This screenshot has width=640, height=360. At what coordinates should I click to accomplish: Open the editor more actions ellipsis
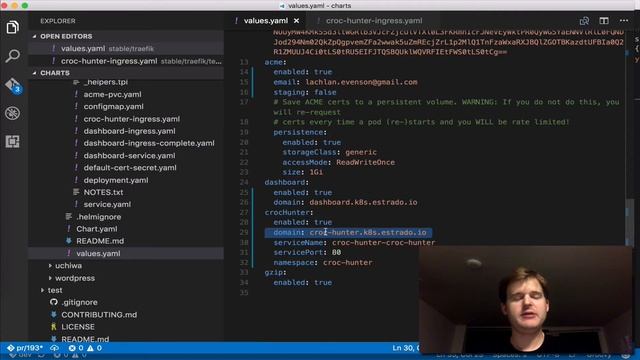pos(624,21)
